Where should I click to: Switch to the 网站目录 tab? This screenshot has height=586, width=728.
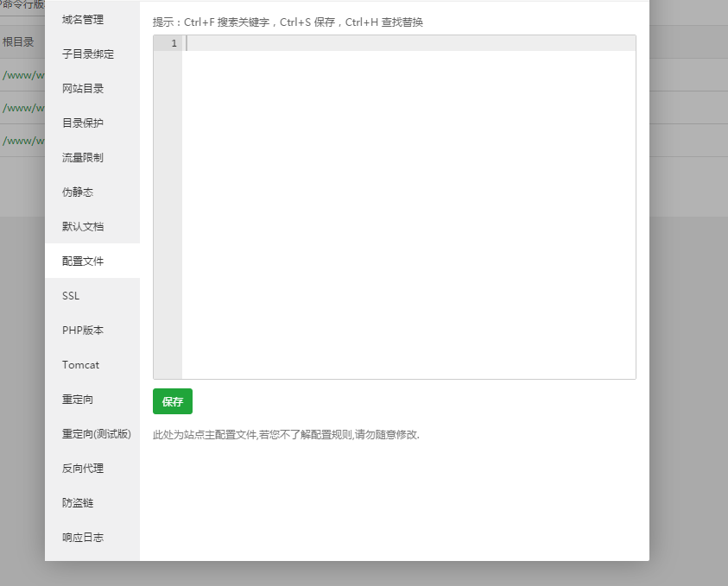92,88
